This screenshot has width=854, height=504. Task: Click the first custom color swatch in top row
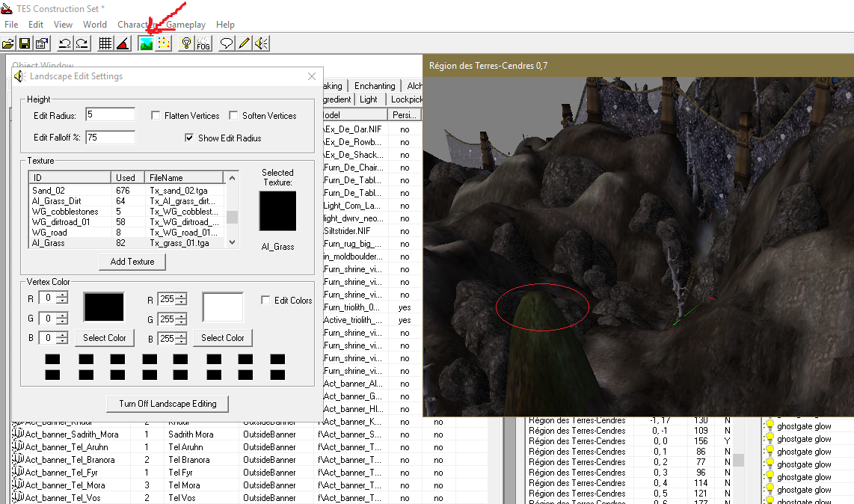click(x=53, y=359)
